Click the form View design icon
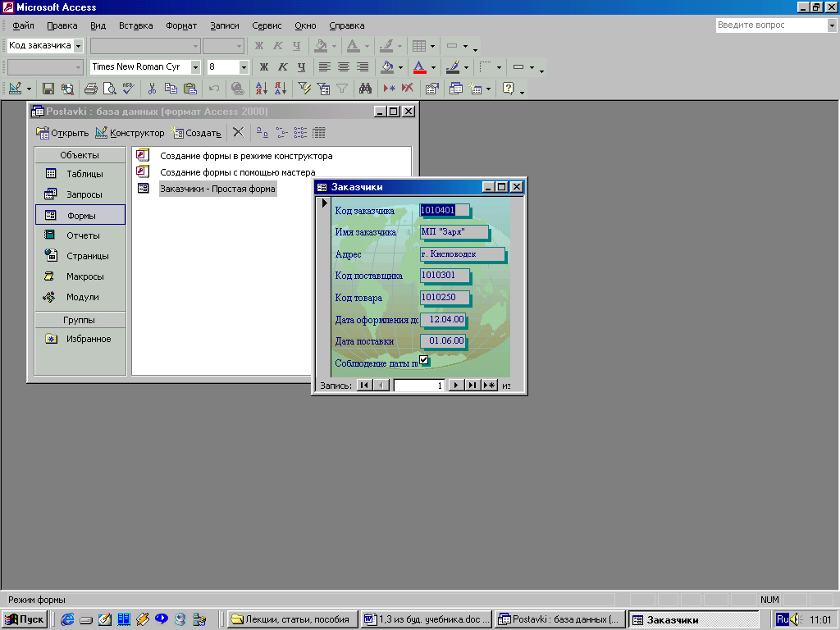 tap(15, 89)
